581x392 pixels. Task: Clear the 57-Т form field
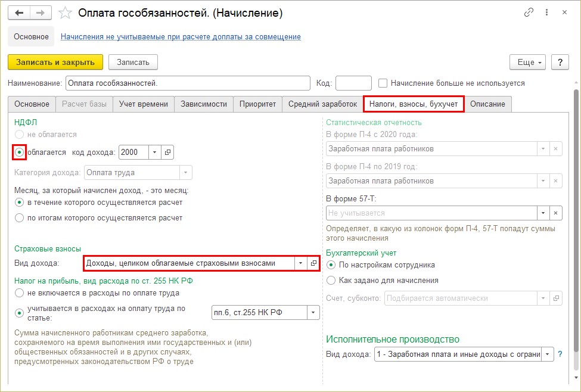tap(555, 213)
